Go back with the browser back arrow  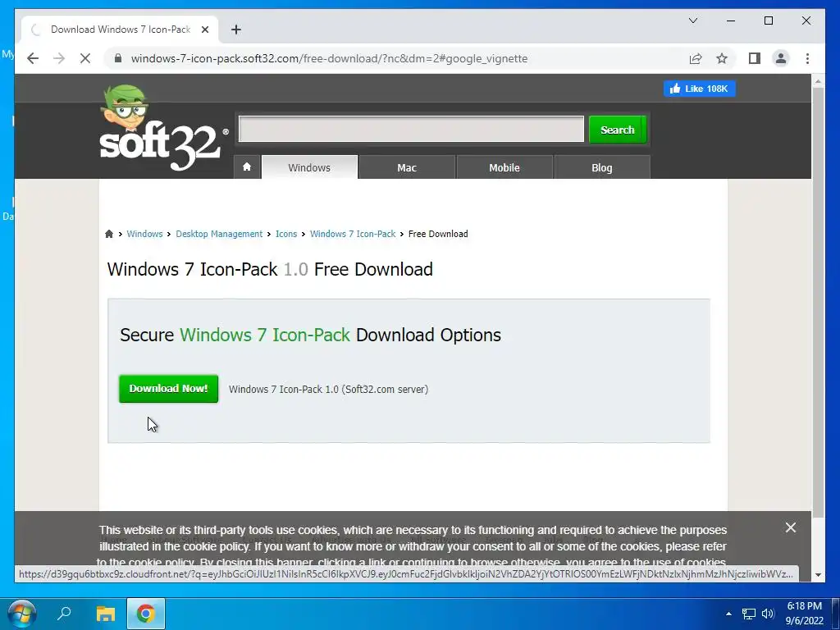pyautogui.click(x=33, y=58)
